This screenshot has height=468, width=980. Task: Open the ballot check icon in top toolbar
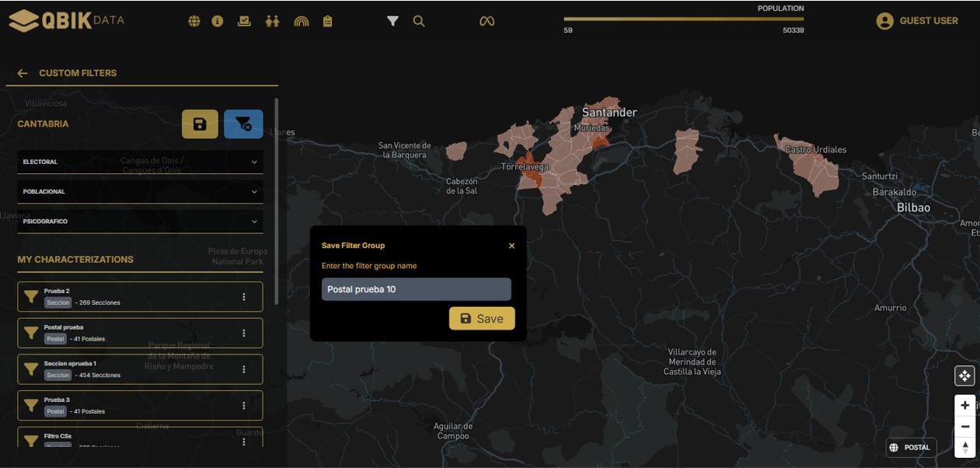tap(244, 22)
